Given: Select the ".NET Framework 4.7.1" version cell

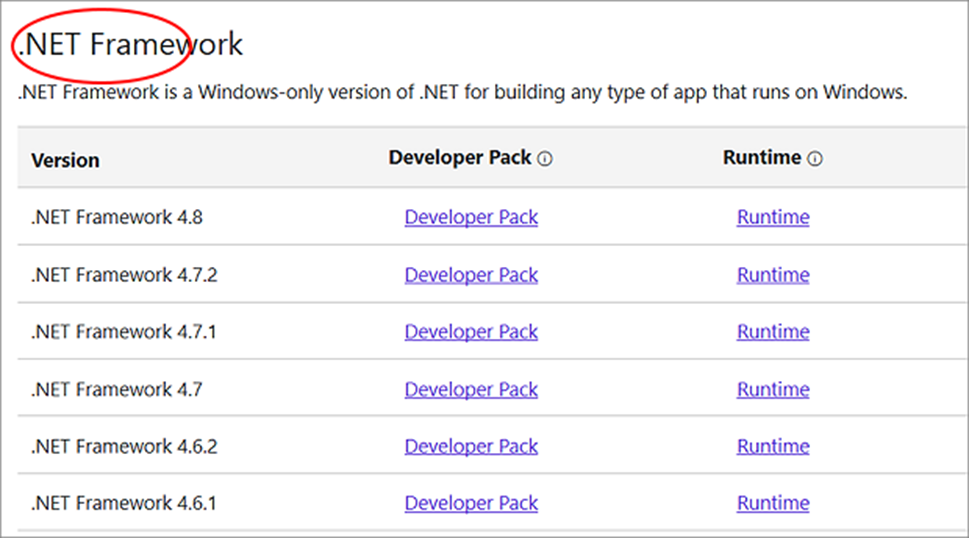Looking at the screenshot, I should click(x=124, y=332).
